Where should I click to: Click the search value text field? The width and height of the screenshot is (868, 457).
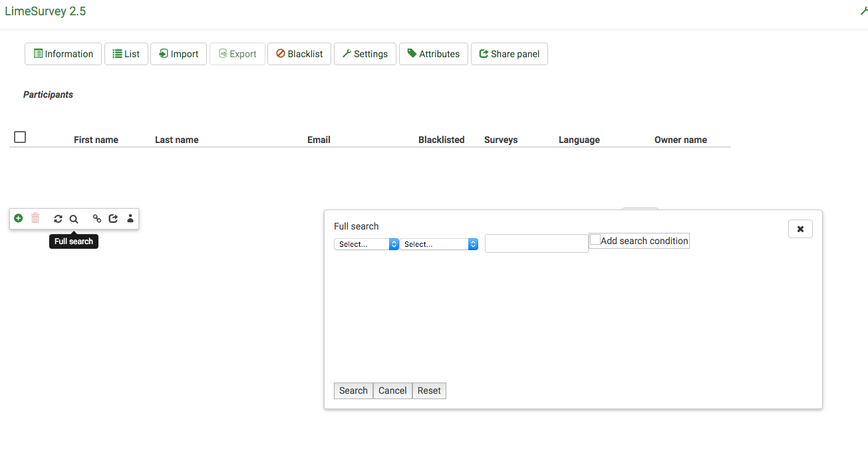536,243
